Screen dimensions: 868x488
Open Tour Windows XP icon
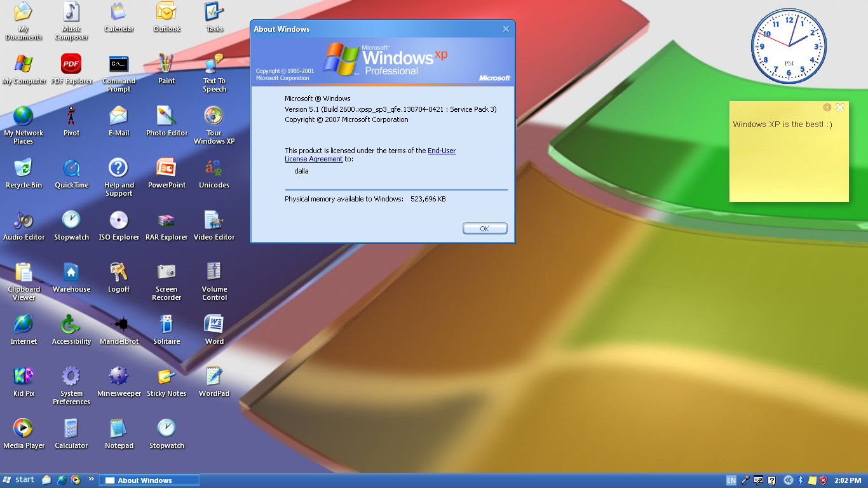tap(214, 125)
